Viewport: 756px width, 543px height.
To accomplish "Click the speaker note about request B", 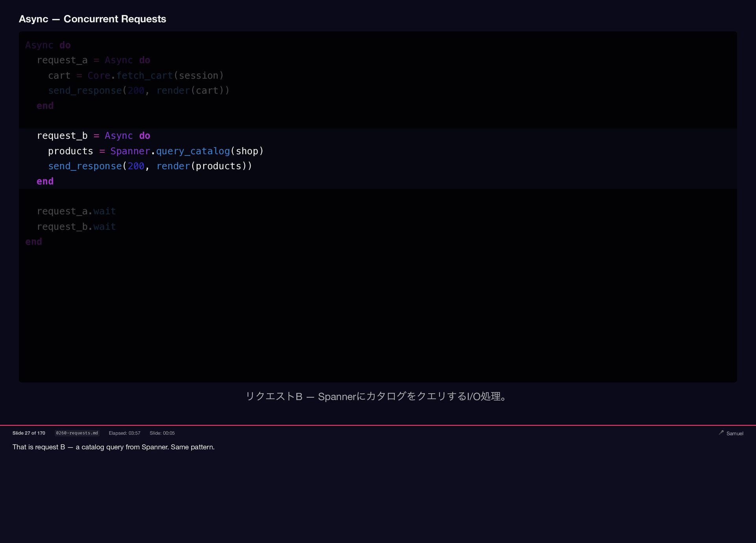I will [113, 447].
